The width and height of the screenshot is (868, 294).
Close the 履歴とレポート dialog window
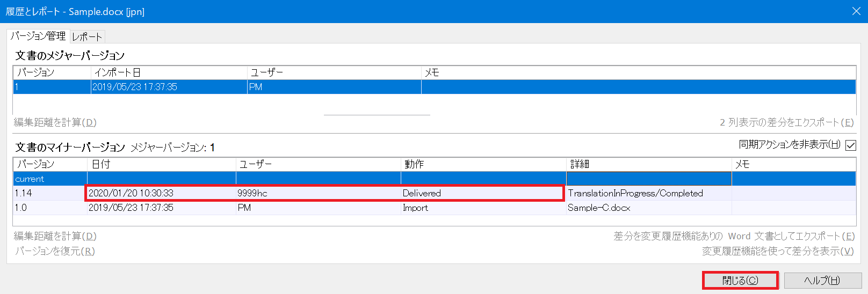click(856, 11)
